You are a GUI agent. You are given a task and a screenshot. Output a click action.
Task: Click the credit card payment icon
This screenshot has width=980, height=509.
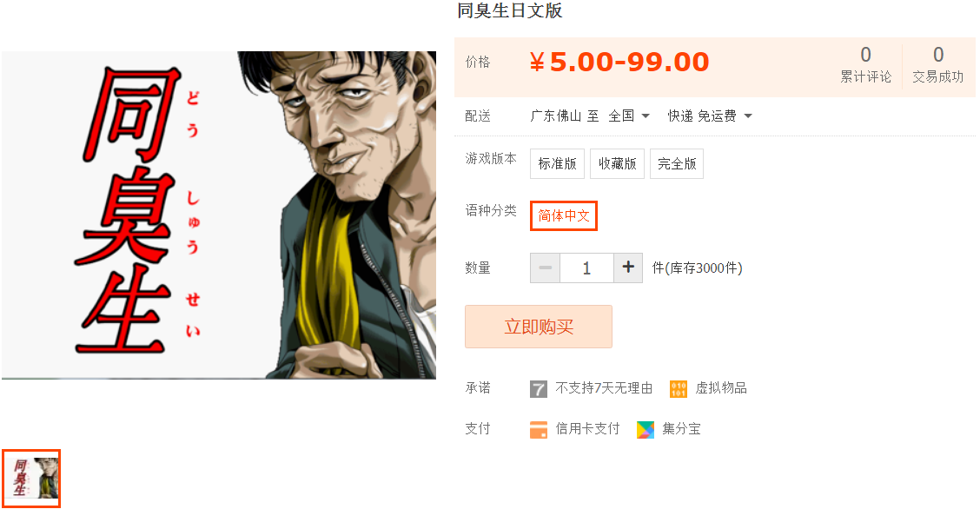pyautogui.click(x=538, y=430)
